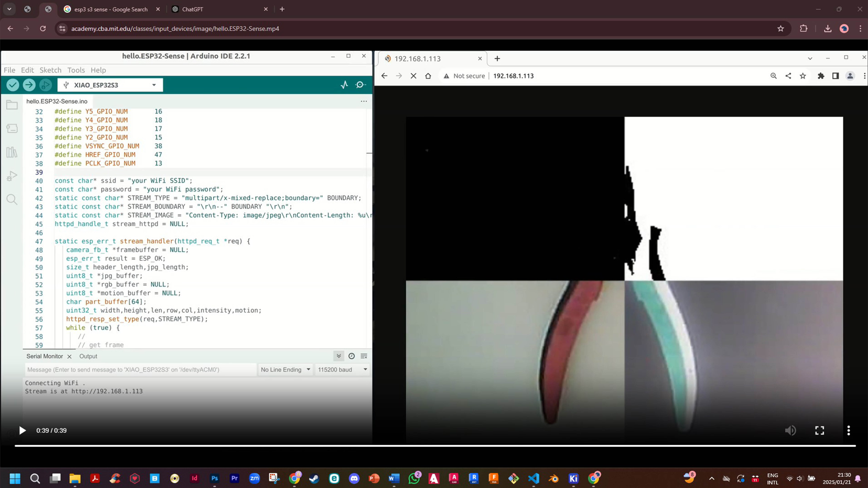Stop loading with X in the 192.168.1.113 browser
The width and height of the screenshot is (868, 488).
point(413,76)
